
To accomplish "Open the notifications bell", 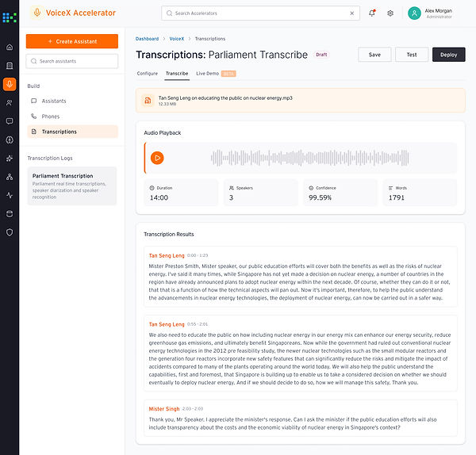I will click(x=372, y=13).
